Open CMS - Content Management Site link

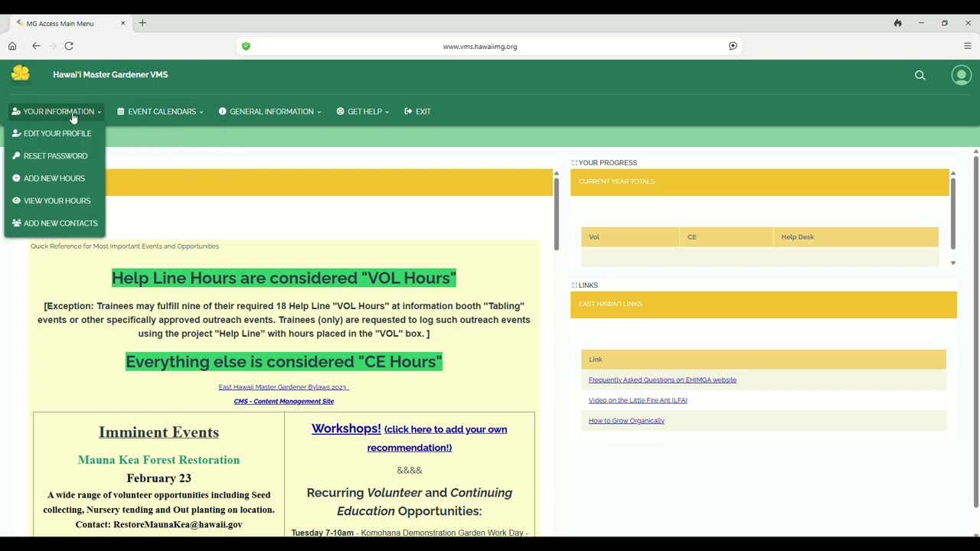coord(284,401)
